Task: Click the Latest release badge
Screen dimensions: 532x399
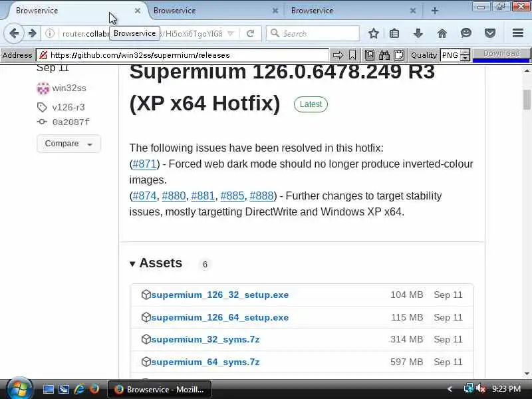Action: (x=311, y=104)
